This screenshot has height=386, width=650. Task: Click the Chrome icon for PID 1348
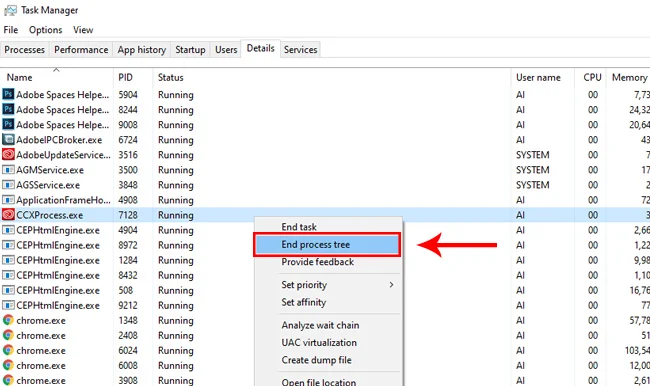[x=8, y=320]
